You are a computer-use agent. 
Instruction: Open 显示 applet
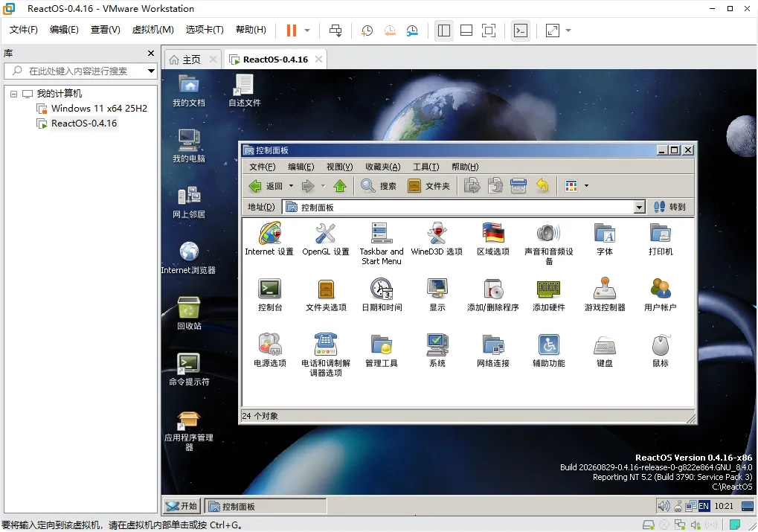[437, 295]
